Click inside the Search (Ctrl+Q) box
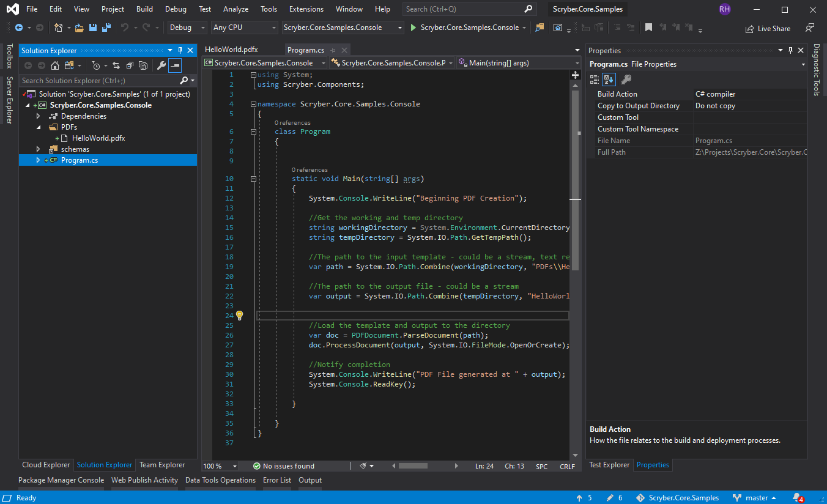The height and width of the screenshot is (504, 827). (470, 9)
